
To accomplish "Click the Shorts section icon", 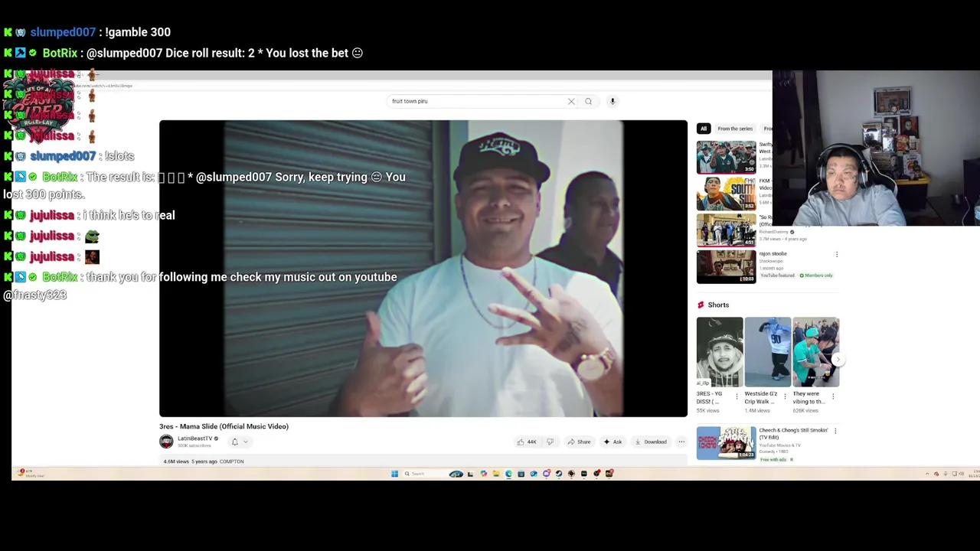I will [x=701, y=305].
